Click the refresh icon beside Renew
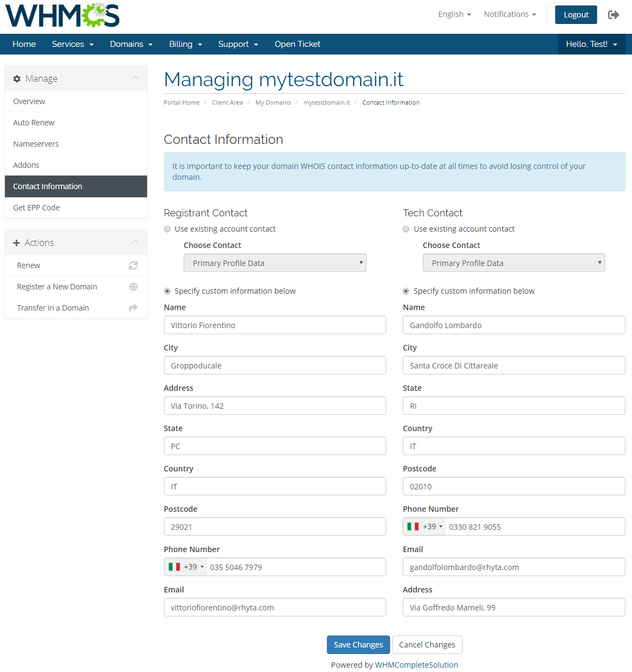Viewport: 632px width, 672px height. pos(133,265)
